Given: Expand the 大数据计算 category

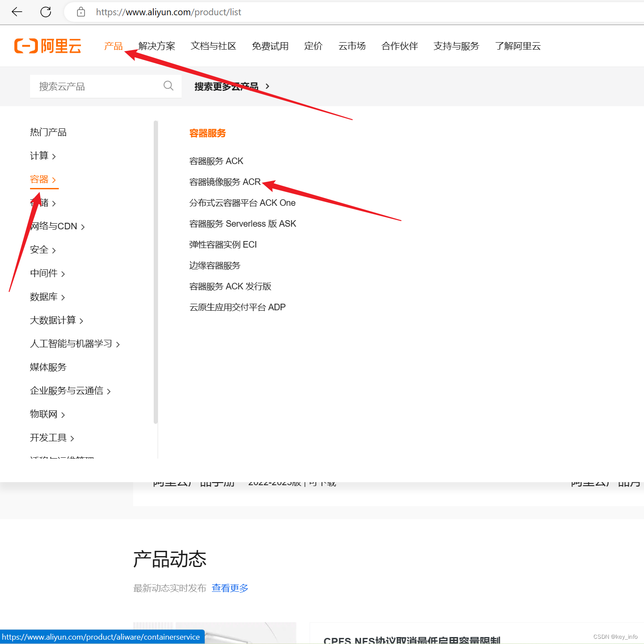Looking at the screenshot, I should [x=57, y=320].
